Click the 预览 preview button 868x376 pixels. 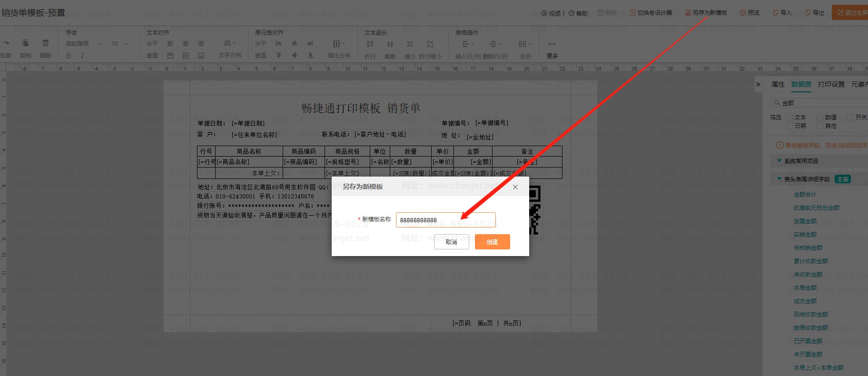pyautogui.click(x=750, y=13)
